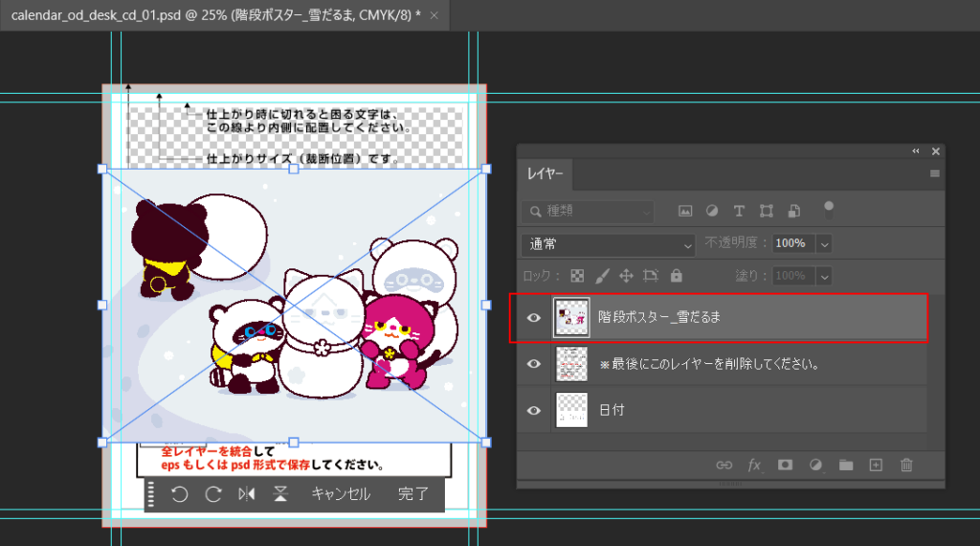Expand the 不透明度 opacity dropdown arrow
This screenshot has height=546, width=980.
(824, 244)
